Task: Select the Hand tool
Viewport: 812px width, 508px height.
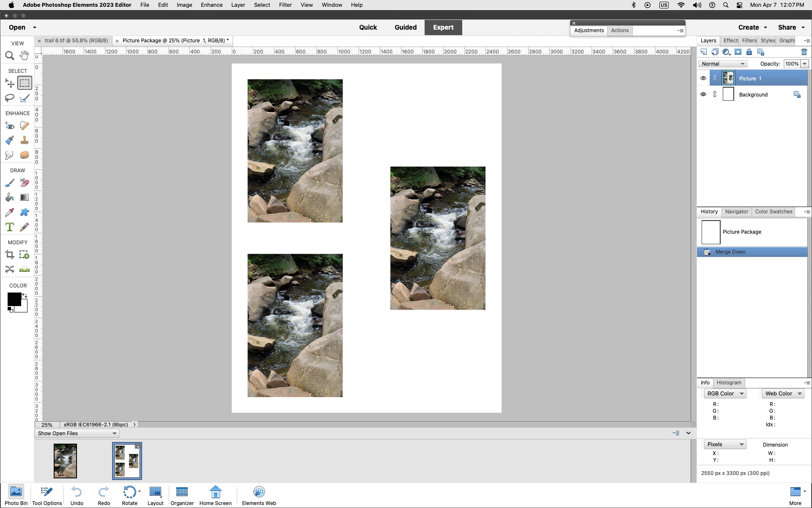Action: [25, 55]
